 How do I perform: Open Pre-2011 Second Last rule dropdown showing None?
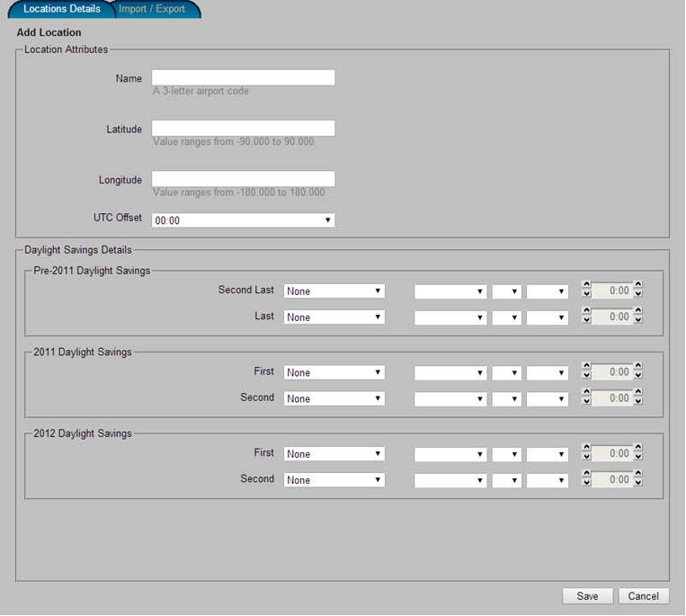[334, 291]
